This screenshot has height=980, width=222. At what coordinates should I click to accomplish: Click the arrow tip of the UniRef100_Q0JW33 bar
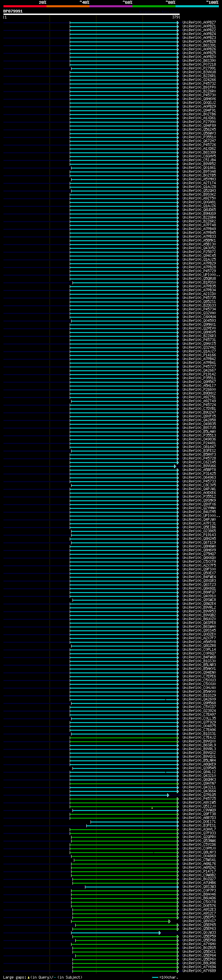coord(160,933)
